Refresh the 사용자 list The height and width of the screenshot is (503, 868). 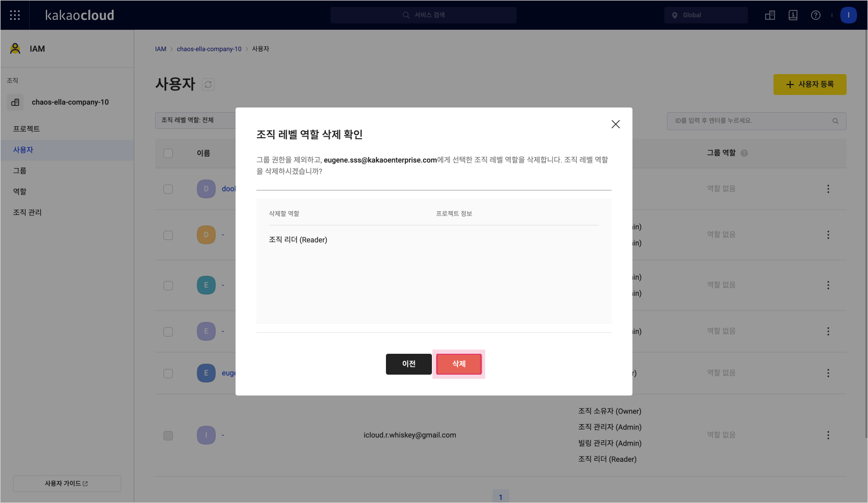(x=208, y=85)
